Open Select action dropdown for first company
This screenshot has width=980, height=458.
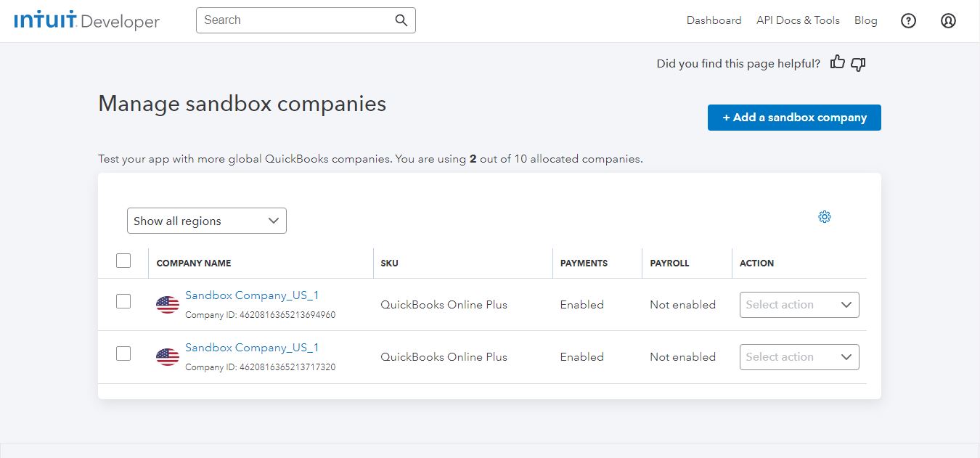[799, 305]
